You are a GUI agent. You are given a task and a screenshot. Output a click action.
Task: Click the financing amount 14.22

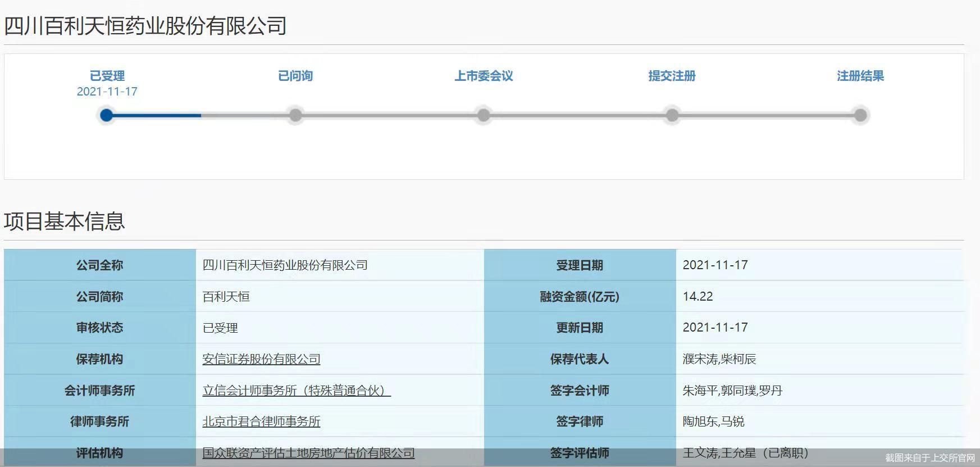click(698, 297)
